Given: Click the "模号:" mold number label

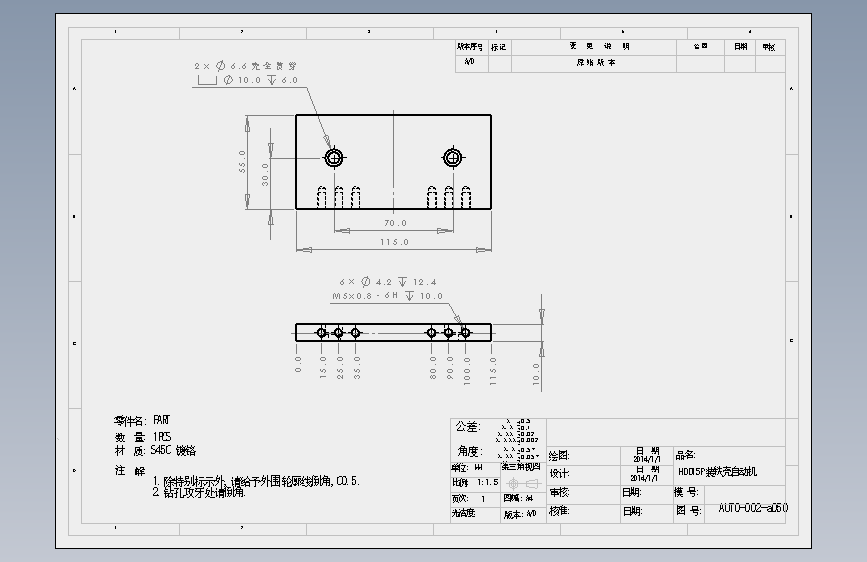Looking at the screenshot, I should pos(686,492).
